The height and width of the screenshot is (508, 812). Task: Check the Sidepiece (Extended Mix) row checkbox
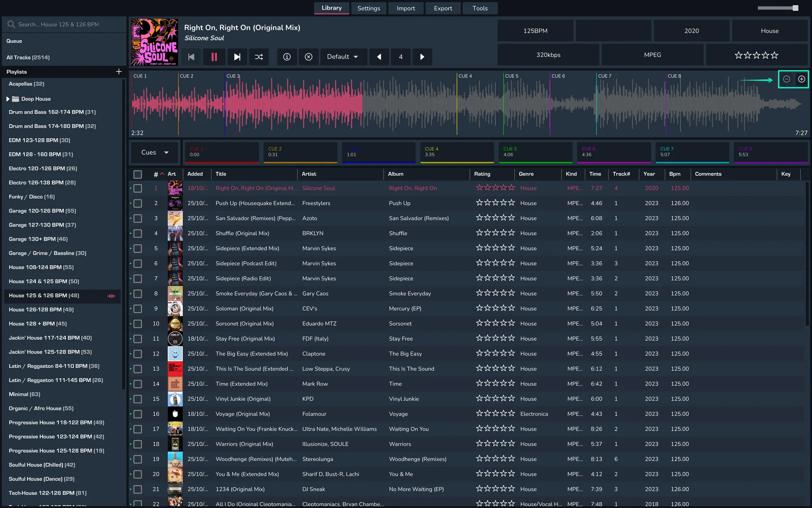click(138, 248)
